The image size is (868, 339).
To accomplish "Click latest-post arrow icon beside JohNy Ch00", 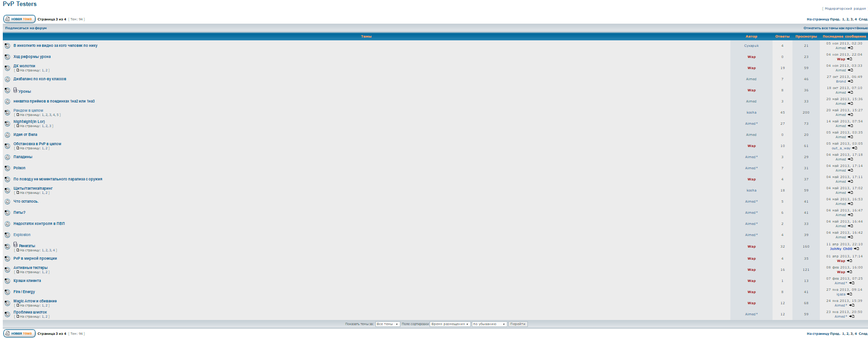I will [856, 249].
